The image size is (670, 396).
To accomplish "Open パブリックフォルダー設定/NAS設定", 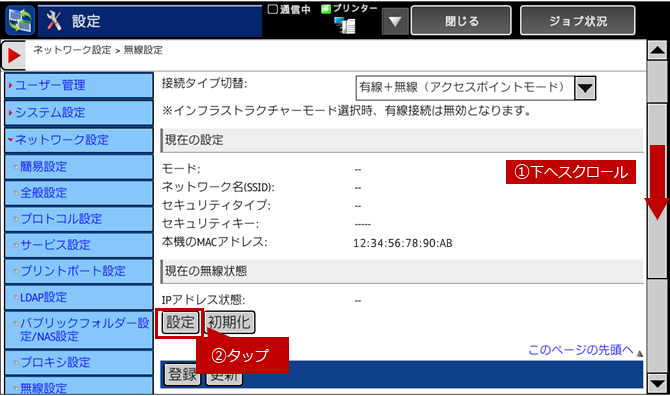I will (x=79, y=329).
